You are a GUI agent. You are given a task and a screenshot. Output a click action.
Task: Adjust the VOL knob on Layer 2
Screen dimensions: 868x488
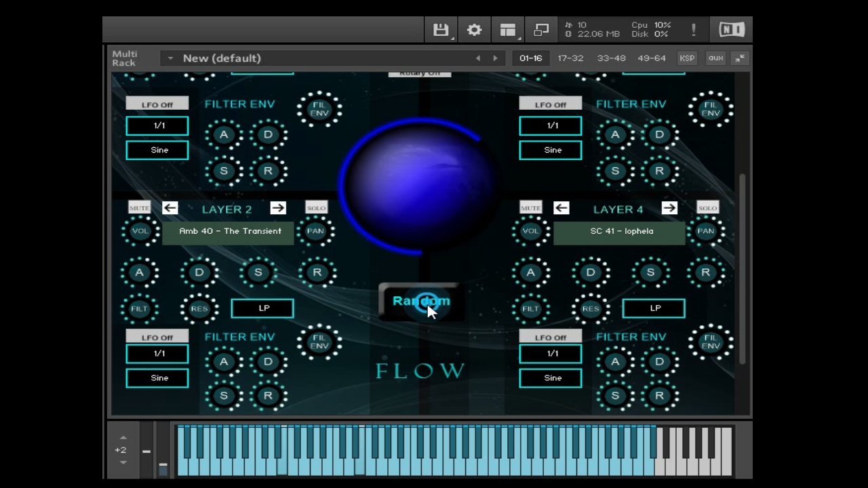click(140, 231)
